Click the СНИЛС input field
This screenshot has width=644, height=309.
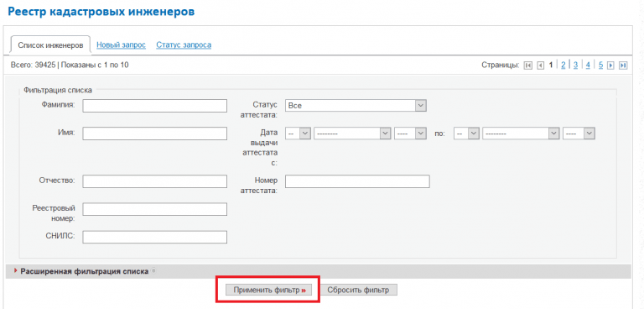[x=155, y=238]
